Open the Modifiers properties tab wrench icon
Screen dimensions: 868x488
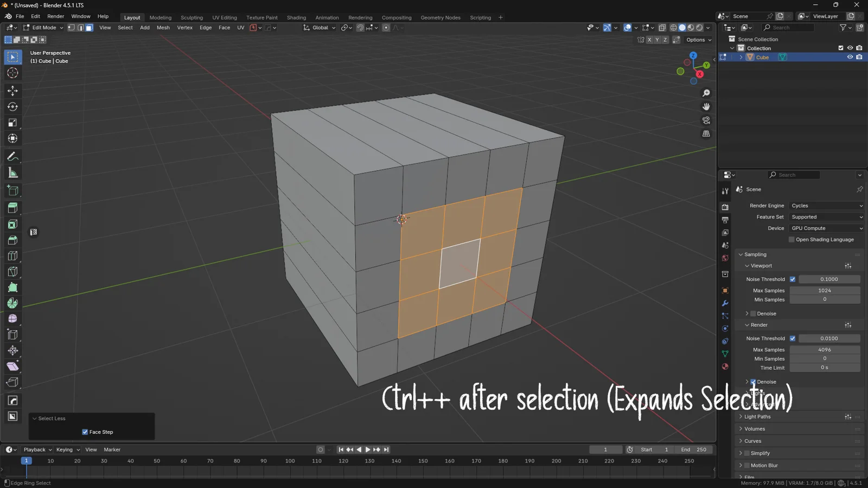click(725, 303)
